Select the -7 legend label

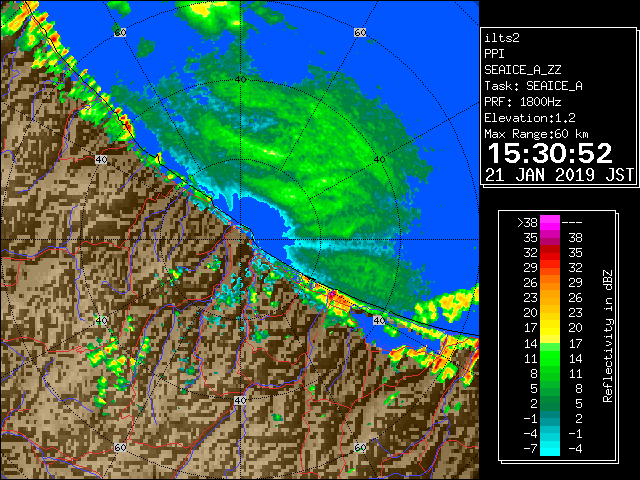(x=531, y=448)
